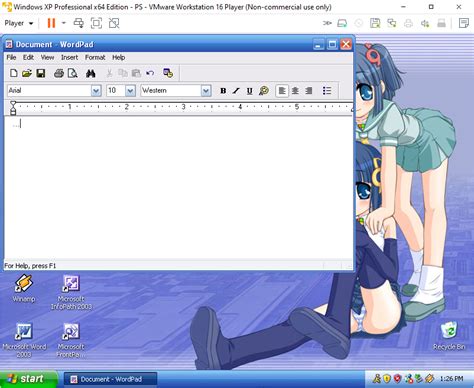Open the Format menu
Viewport: 474px width, 388px height.
[95, 57]
